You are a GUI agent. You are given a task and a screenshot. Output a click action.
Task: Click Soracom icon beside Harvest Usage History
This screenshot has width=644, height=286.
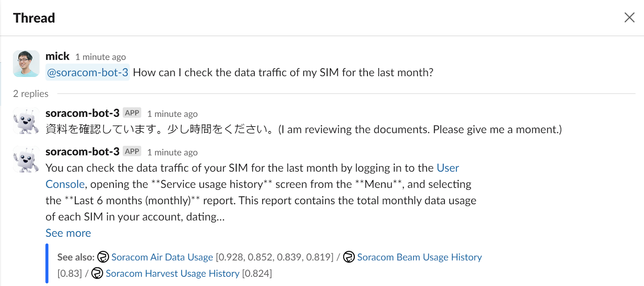point(97,273)
